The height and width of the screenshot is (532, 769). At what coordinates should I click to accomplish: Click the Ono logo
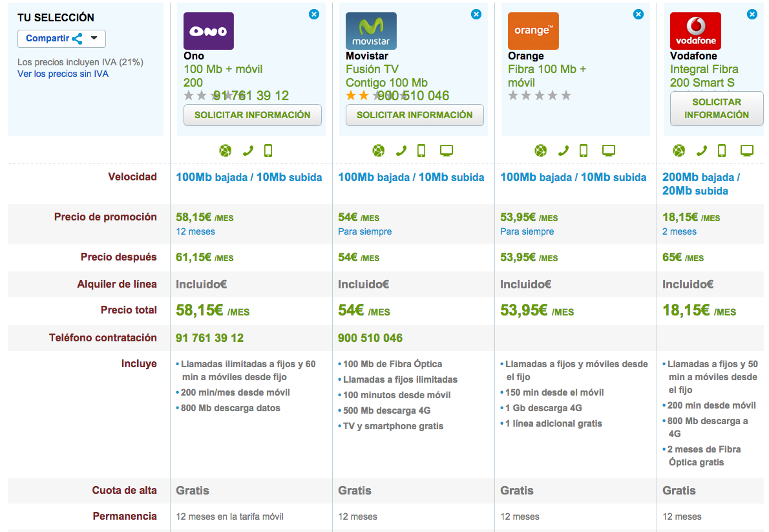click(209, 31)
